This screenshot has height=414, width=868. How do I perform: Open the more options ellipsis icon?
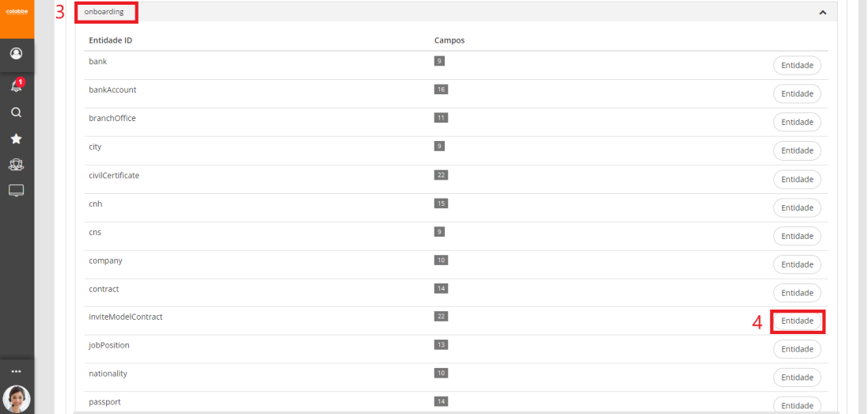pos(17,371)
